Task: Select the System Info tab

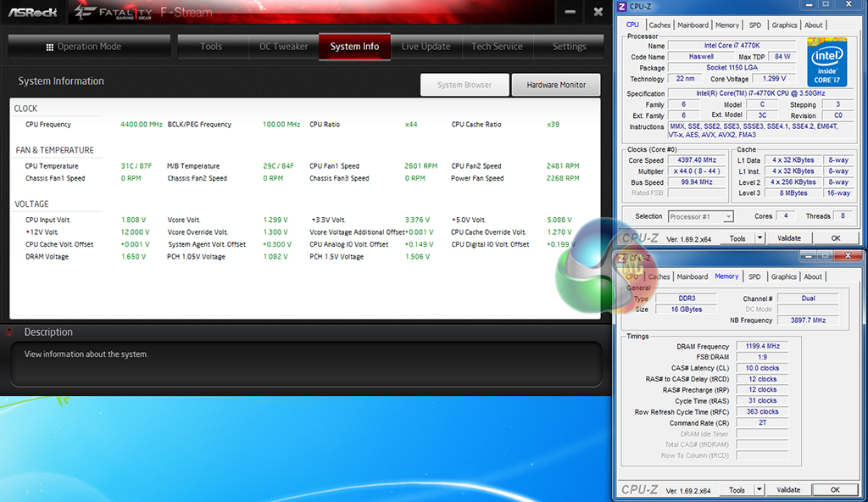Action: [x=354, y=47]
